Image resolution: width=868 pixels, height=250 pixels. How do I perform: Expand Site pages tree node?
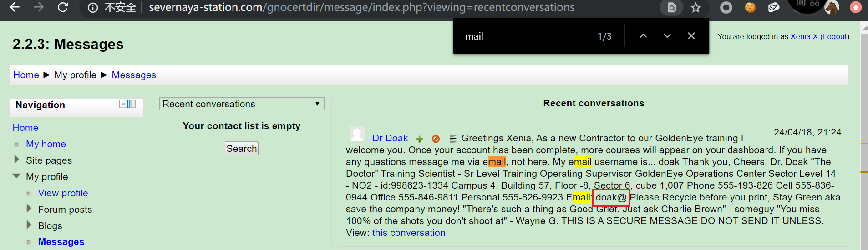tap(17, 160)
